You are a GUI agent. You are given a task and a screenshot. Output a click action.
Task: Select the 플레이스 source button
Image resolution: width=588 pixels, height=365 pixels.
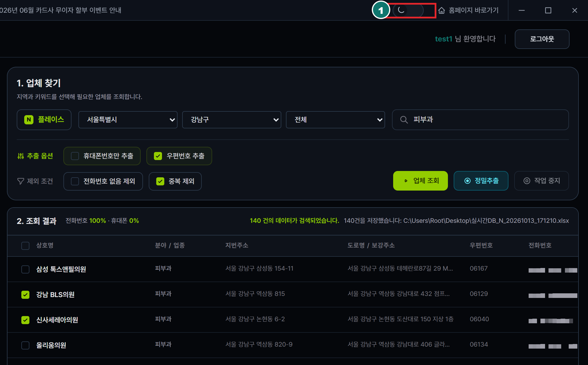click(x=44, y=119)
